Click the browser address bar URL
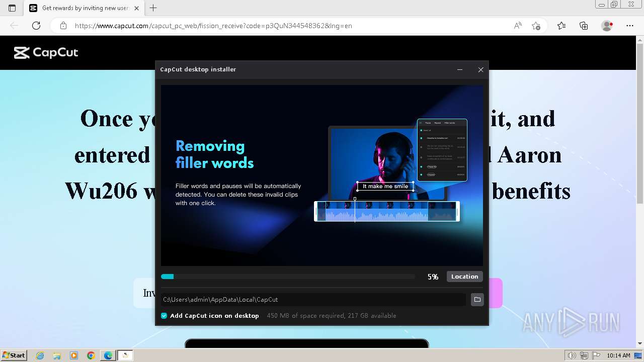Image resolution: width=644 pixels, height=362 pixels. click(213, 26)
